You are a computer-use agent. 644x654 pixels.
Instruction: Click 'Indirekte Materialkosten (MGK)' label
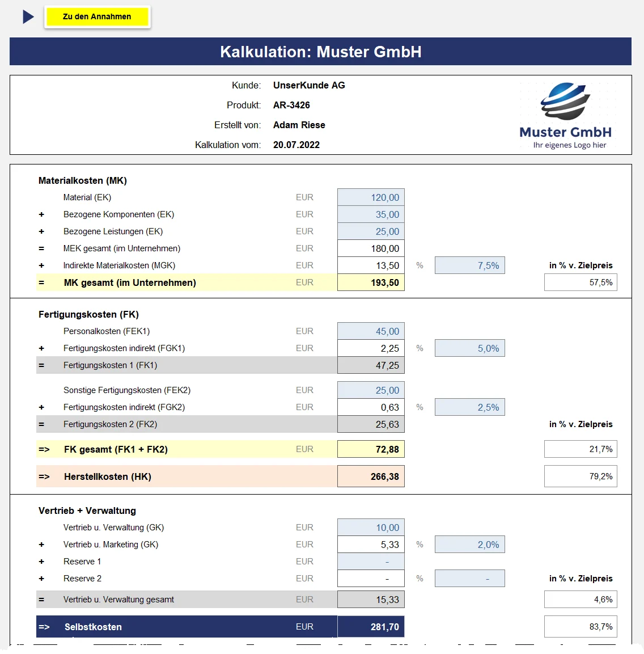click(119, 265)
